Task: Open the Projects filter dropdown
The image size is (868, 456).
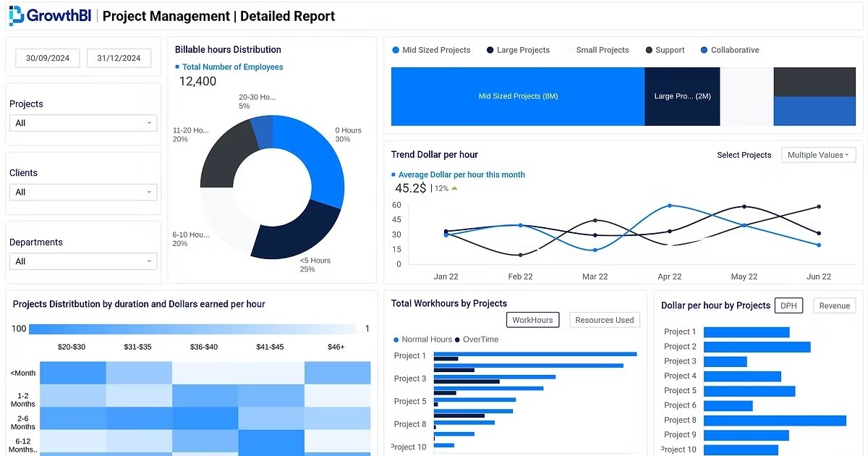Action: click(x=83, y=123)
